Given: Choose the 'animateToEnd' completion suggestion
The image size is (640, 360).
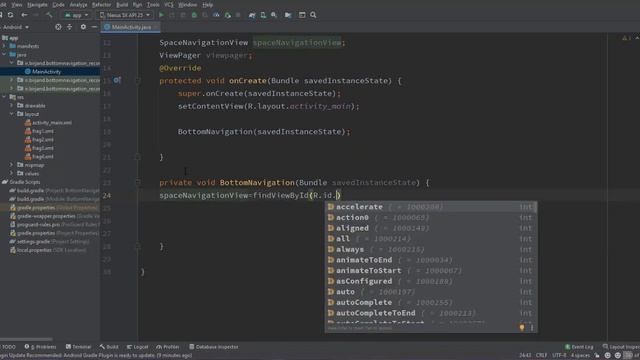Looking at the screenshot, I should 431,260.
